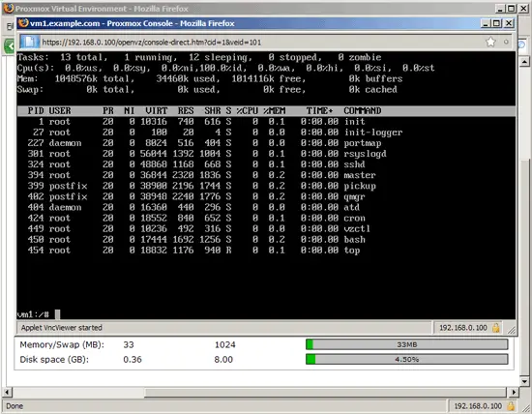Click the green back arrow button at the left edge
532x414 pixels.
[10, 45]
